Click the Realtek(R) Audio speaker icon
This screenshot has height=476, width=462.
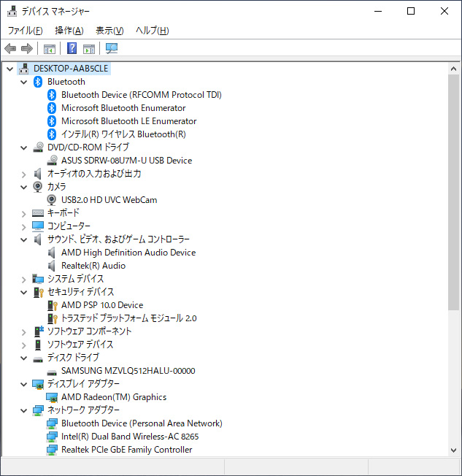click(x=52, y=266)
